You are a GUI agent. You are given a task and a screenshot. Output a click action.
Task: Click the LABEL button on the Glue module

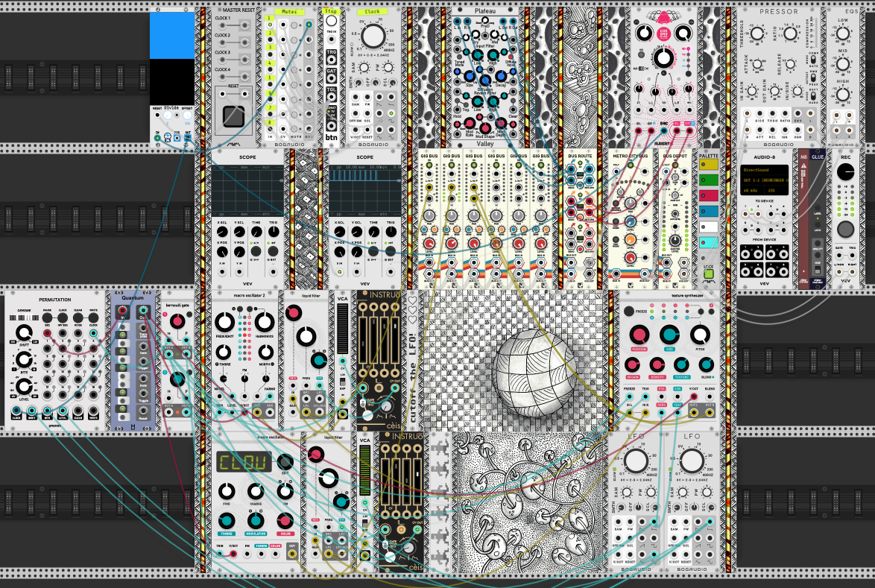point(818,207)
